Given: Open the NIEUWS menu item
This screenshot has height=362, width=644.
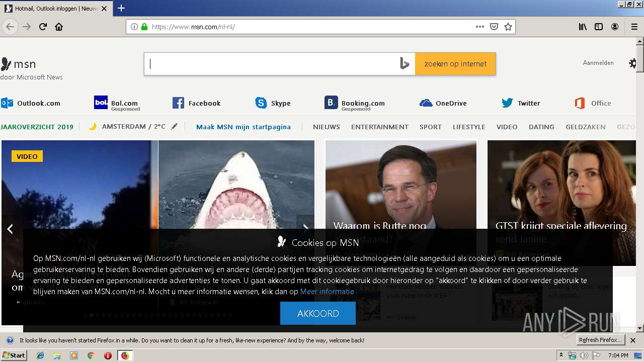Looking at the screenshot, I should pyautogui.click(x=327, y=127).
